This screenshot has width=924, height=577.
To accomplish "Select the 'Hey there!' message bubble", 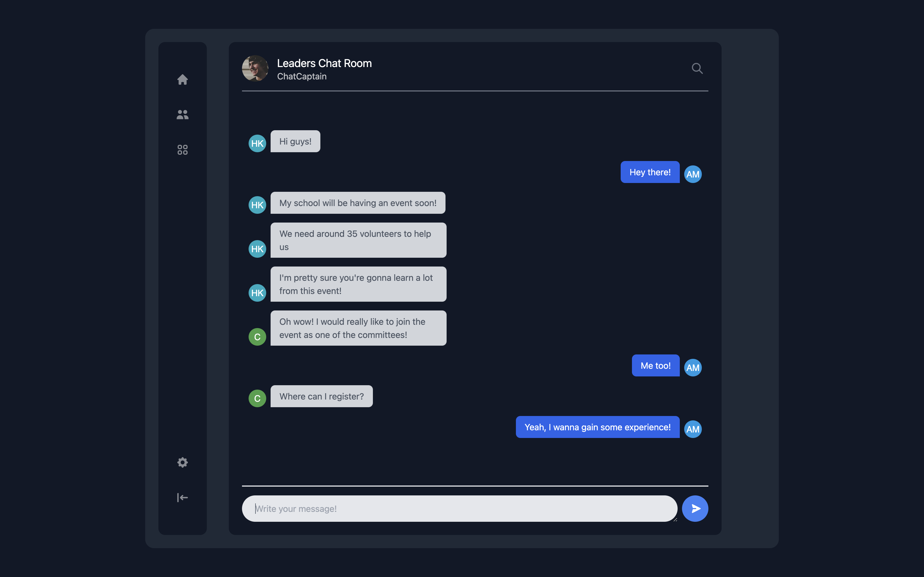I will coord(650,172).
